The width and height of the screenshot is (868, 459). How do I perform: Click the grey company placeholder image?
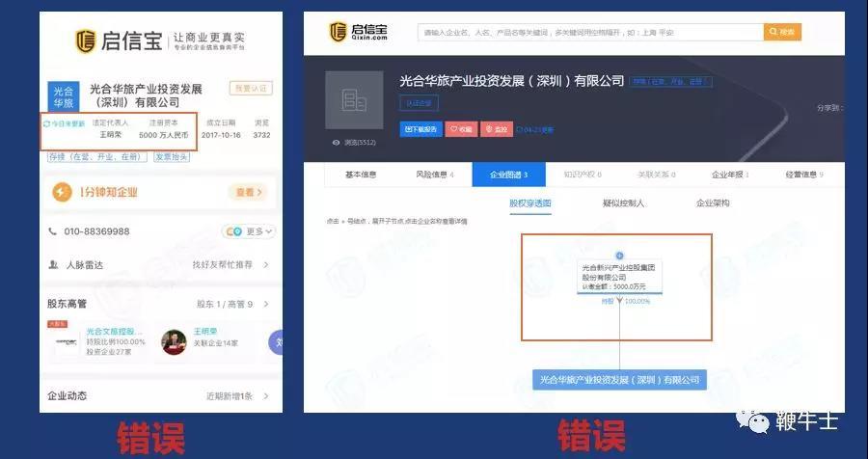click(354, 100)
